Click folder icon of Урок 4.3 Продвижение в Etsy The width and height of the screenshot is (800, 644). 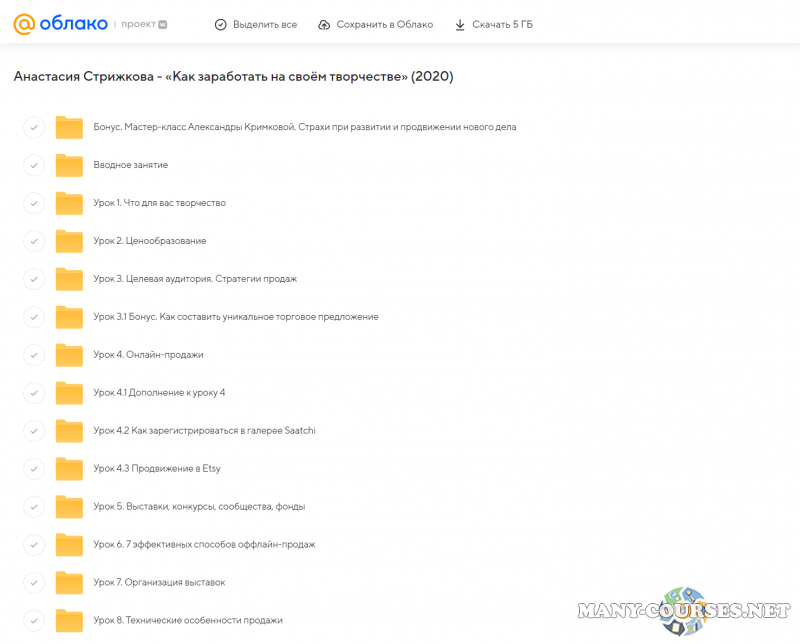tap(69, 469)
